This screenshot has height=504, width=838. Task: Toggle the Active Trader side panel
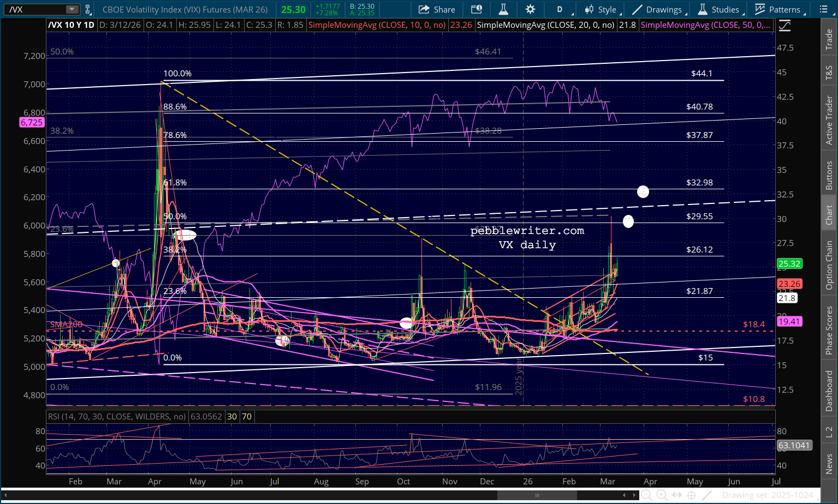coord(829,120)
